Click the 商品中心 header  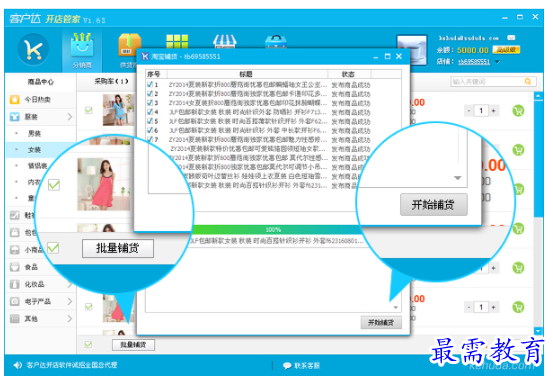coord(41,82)
